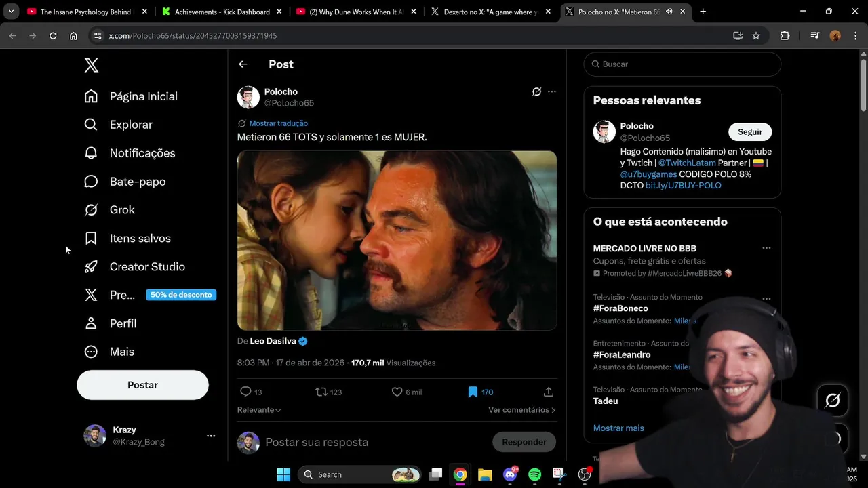The height and width of the screenshot is (488, 868).
Task: Click the browser back arrow
Action: click(x=12, y=35)
